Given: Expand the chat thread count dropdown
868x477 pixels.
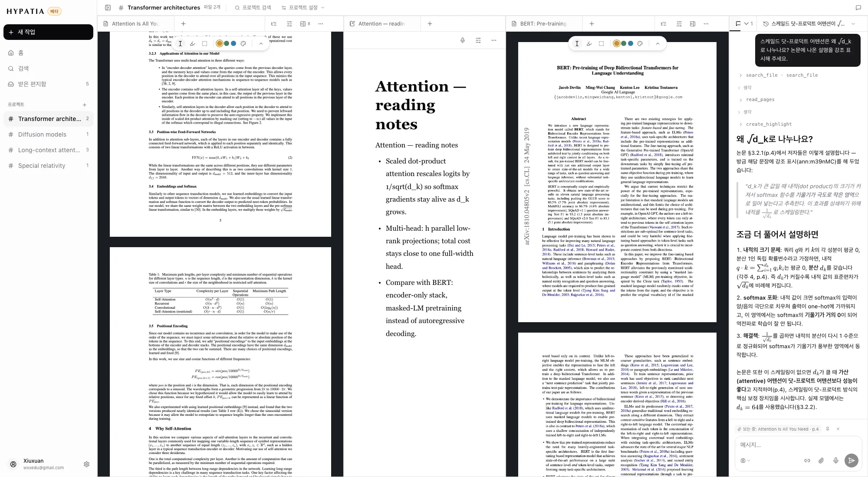Looking at the screenshot, I should 748,24.
